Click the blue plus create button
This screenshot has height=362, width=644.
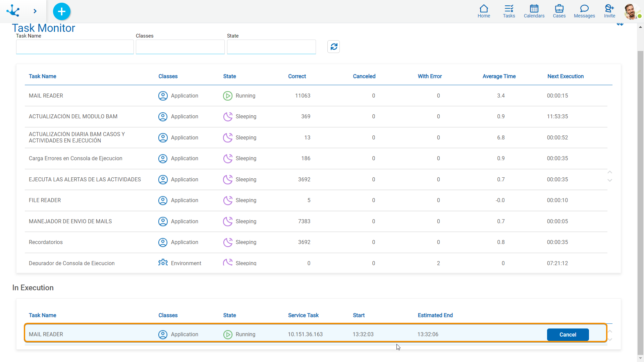[62, 11]
